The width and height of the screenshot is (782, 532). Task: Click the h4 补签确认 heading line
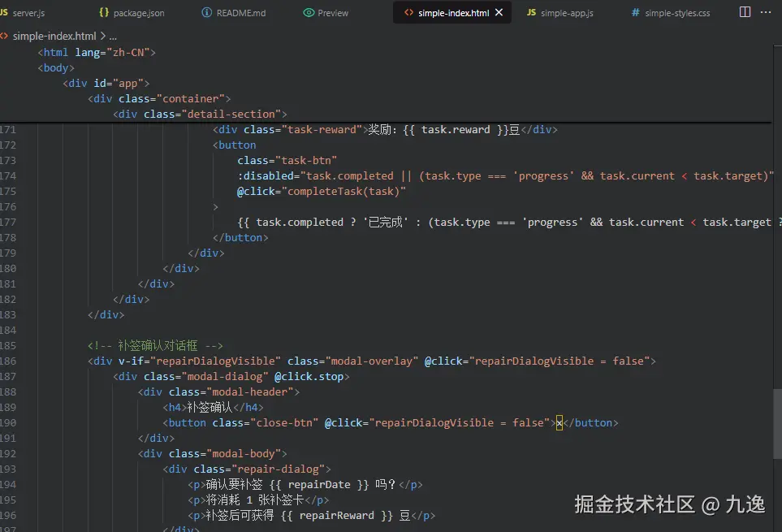point(213,408)
